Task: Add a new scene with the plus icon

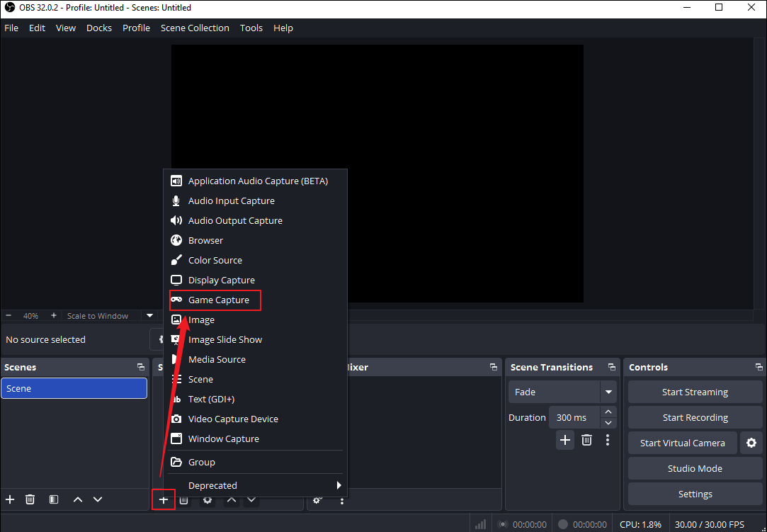Action: [x=9, y=499]
